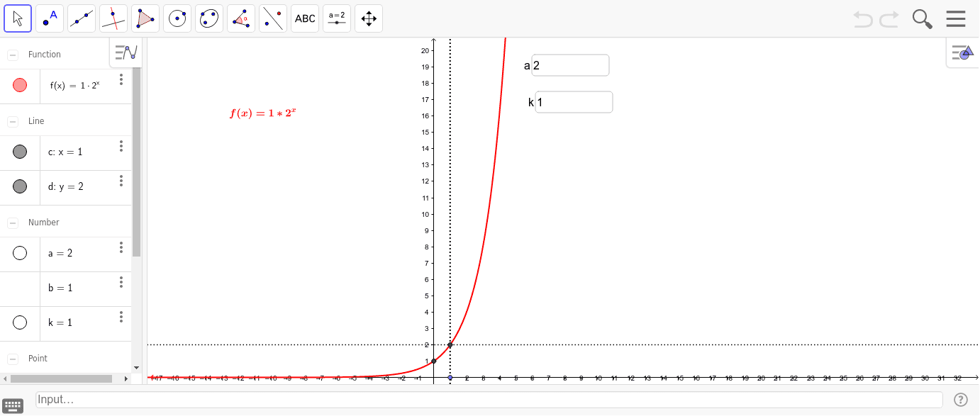The image size is (980, 416).
Task: Click the Function category heading
Action: 45,55
